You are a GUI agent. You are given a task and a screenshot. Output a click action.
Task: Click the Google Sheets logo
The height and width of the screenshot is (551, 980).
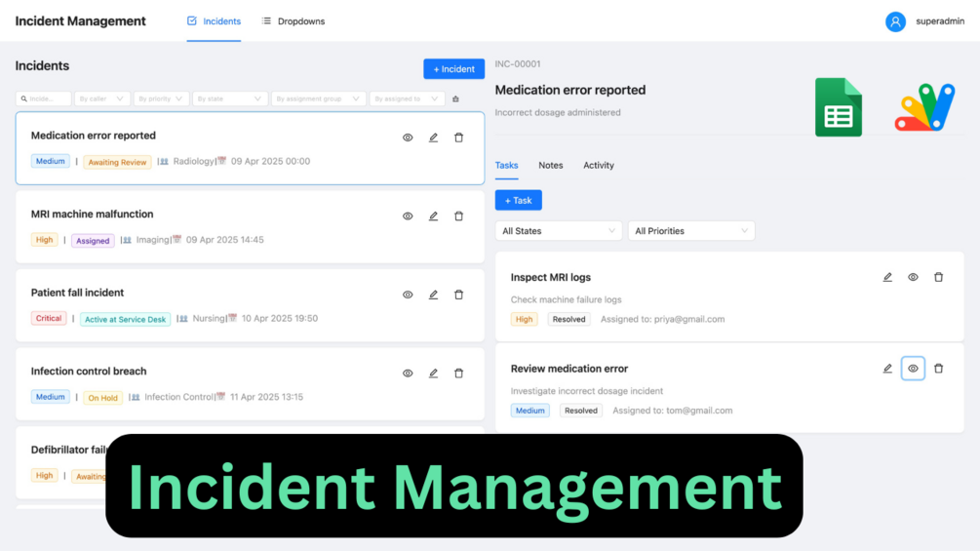tap(839, 107)
